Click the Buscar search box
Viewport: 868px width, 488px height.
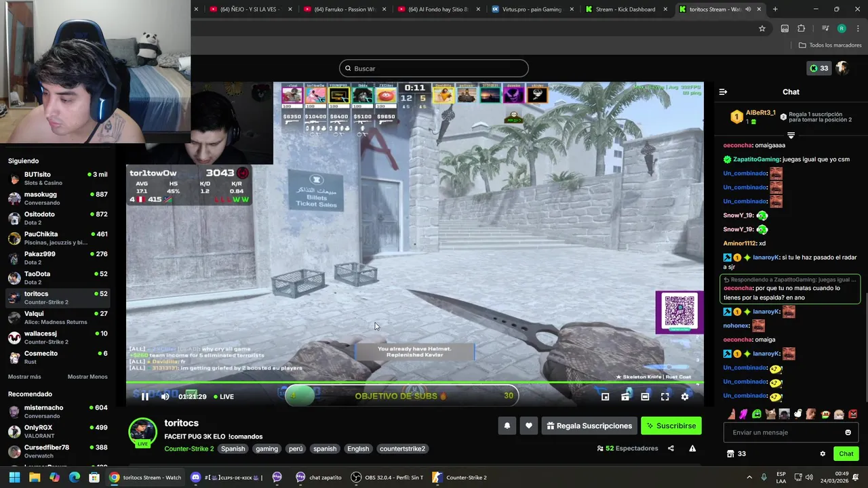coord(434,68)
